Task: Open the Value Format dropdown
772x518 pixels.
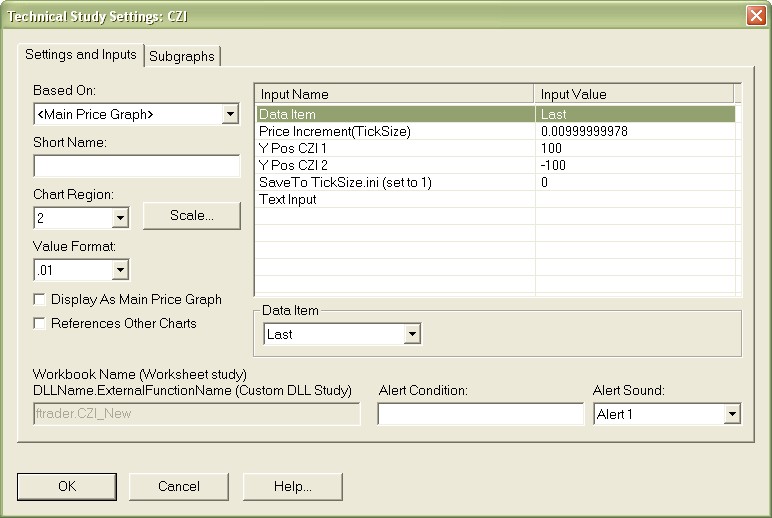Action: pyautogui.click(x=120, y=269)
